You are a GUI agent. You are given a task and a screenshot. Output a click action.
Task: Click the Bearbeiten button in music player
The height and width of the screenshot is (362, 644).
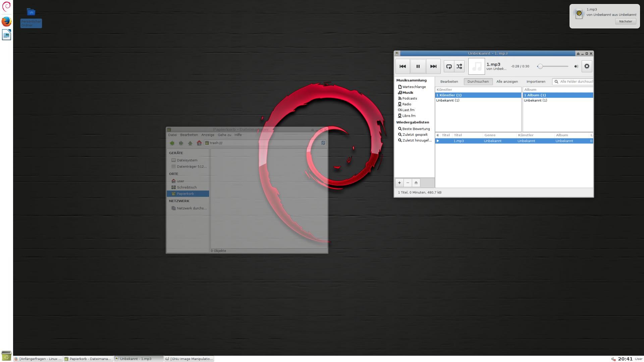click(449, 81)
